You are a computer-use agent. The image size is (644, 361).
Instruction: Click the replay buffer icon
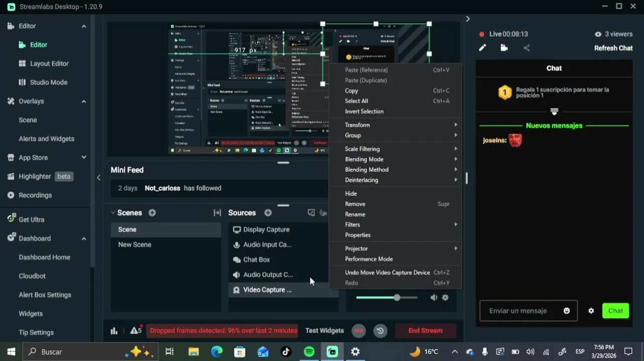pos(380,330)
